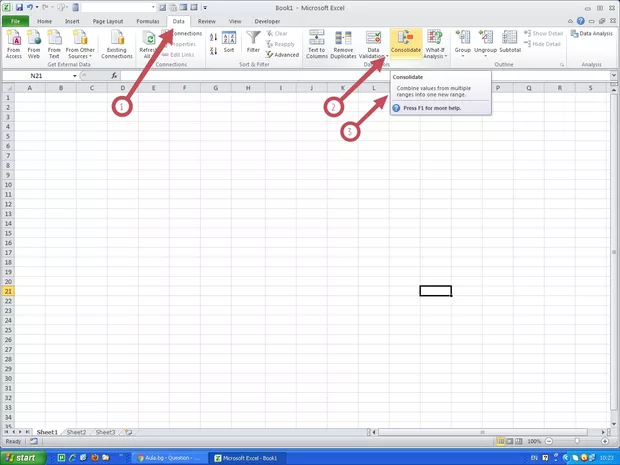The height and width of the screenshot is (465, 620).
Task: Switch to Page Break Preview
Action: click(518, 441)
